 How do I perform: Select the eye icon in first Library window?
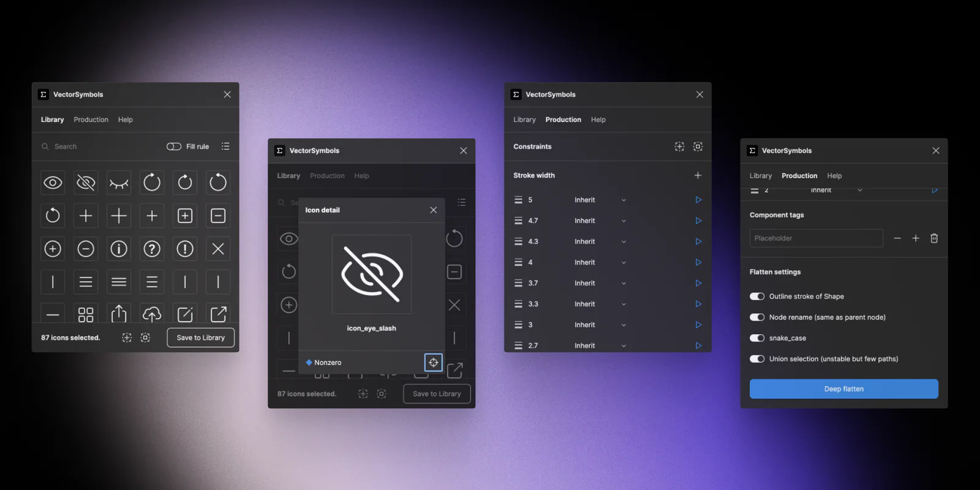tap(53, 183)
